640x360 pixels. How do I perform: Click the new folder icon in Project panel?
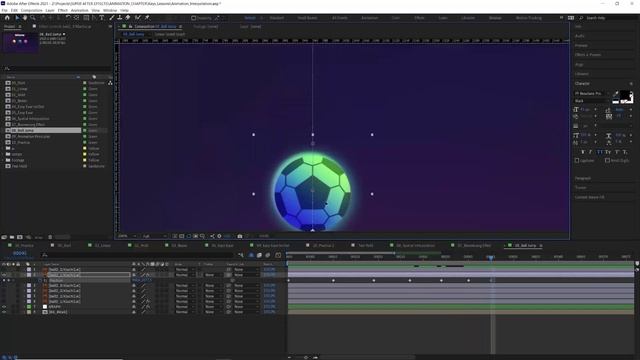(12, 237)
